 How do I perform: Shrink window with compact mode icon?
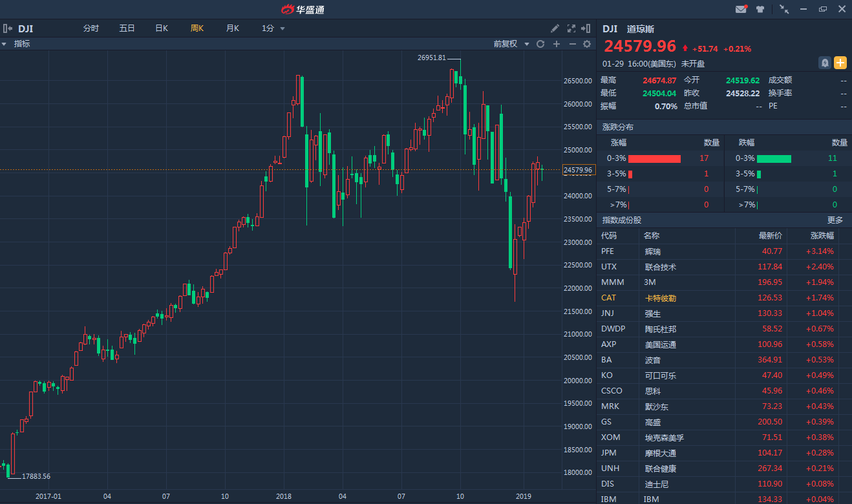tap(784, 9)
